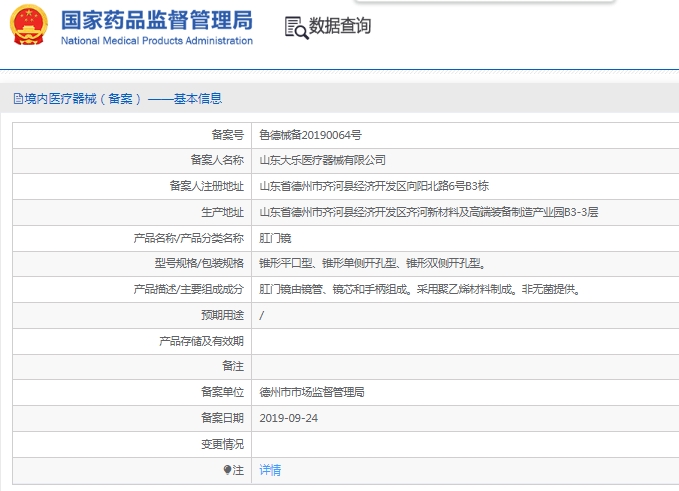Click the 预期用途 label
679x491 pixels.
point(223,315)
